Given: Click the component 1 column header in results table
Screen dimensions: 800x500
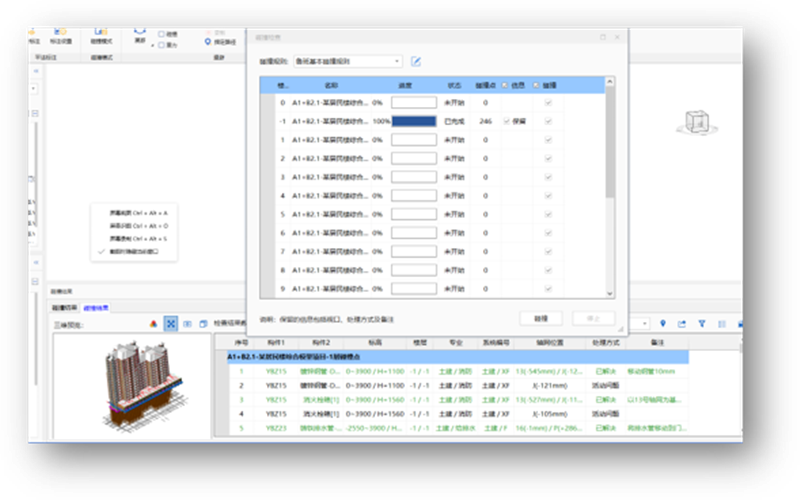Looking at the screenshot, I should [276, 342].
